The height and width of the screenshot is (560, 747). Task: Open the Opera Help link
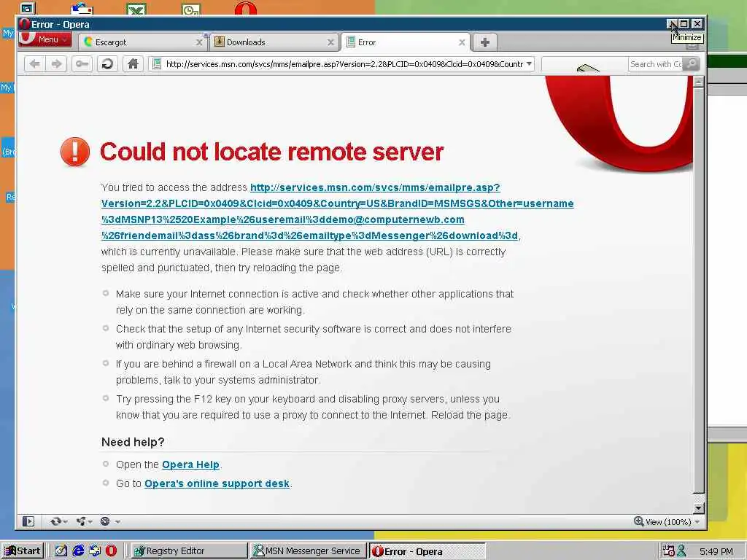190,464
